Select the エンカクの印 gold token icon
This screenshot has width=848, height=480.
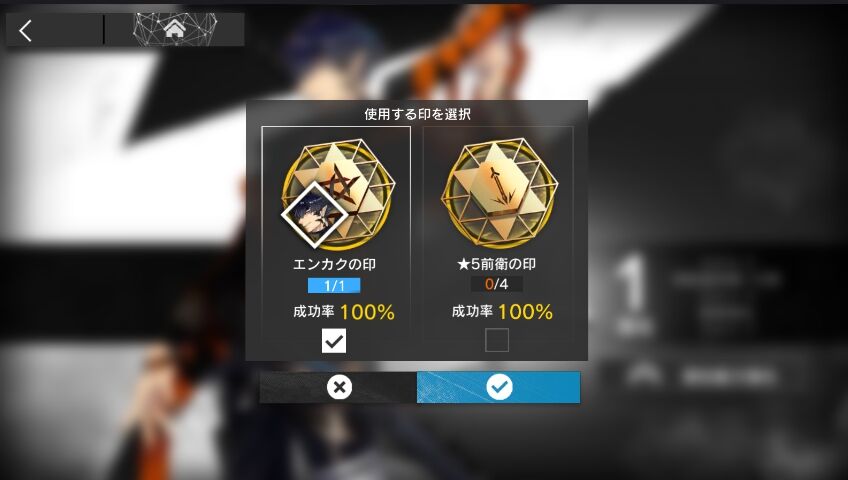(339, 195)
